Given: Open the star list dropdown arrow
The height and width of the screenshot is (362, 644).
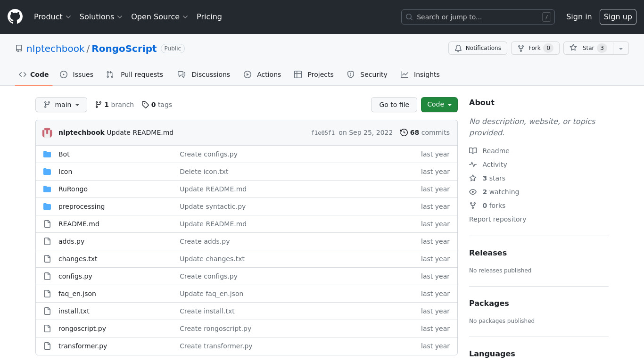Looking at the screenshot, I should (621, 48).
